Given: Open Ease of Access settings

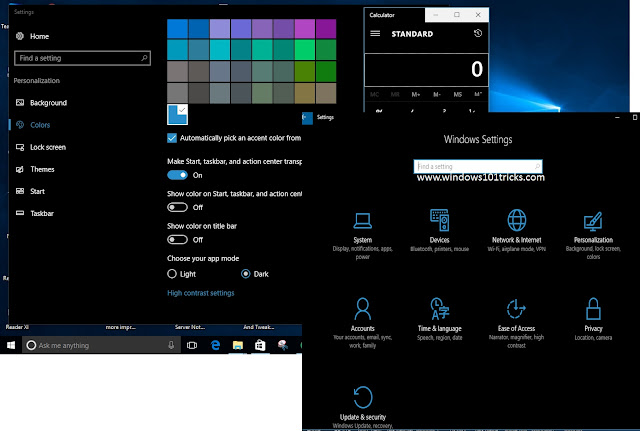Looking at the screenshot, I should pyautogui.click(x=516, y=323).
